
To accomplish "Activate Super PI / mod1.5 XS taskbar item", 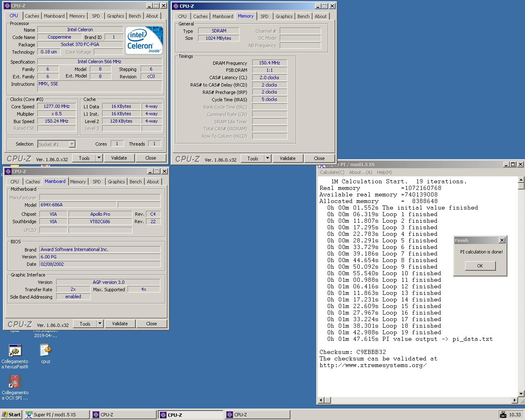I will (56, 415).
